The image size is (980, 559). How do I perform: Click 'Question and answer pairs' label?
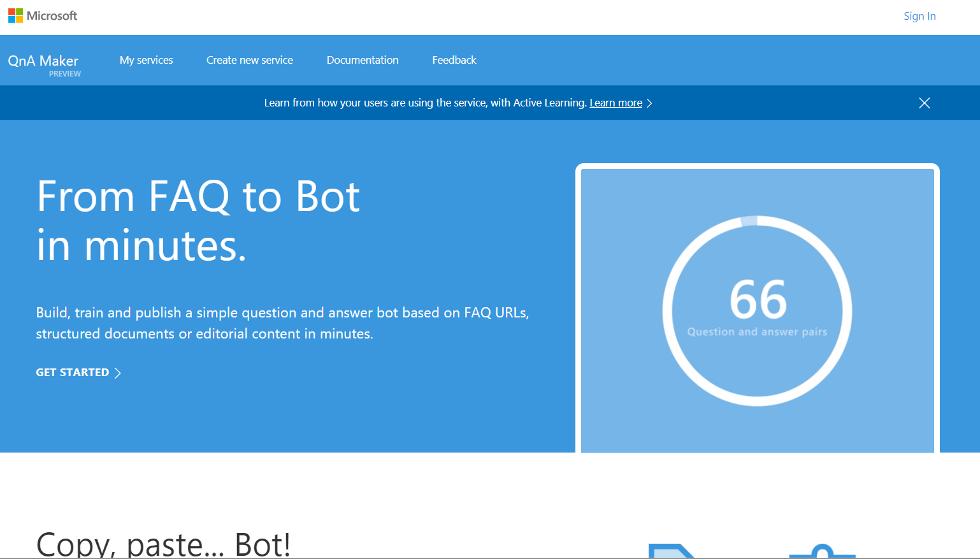point(757,331)
